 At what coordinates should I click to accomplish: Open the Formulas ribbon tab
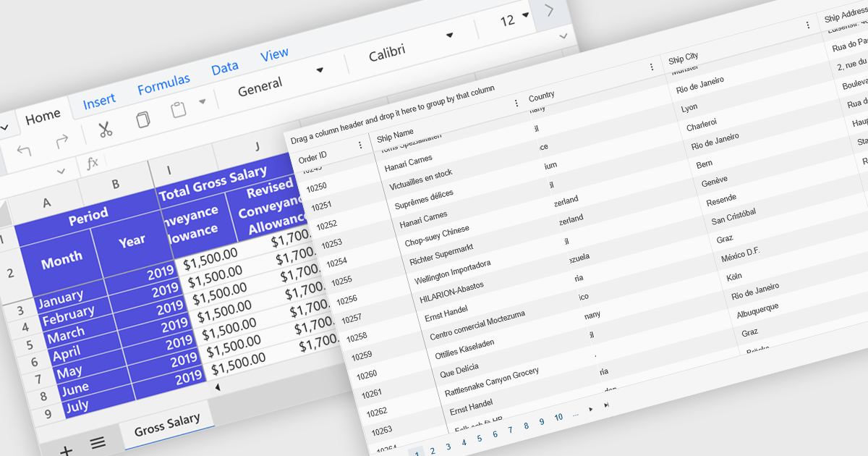(x=163, y=85)
